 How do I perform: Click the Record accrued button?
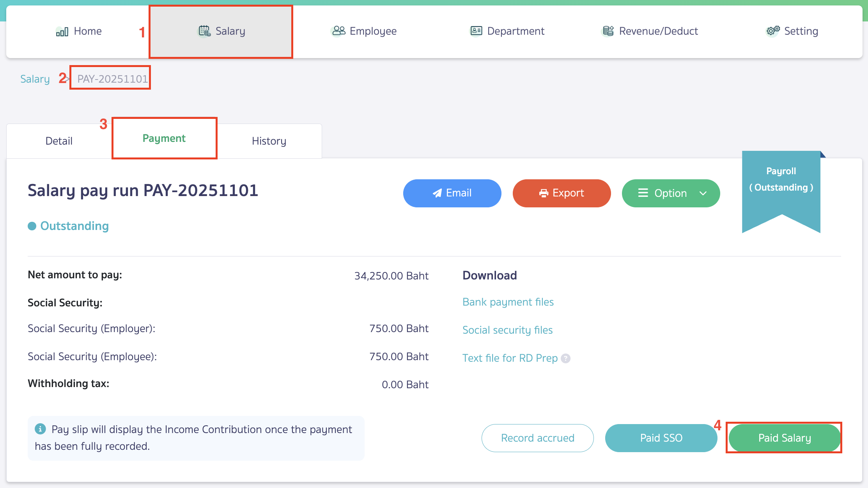[537, 438]
